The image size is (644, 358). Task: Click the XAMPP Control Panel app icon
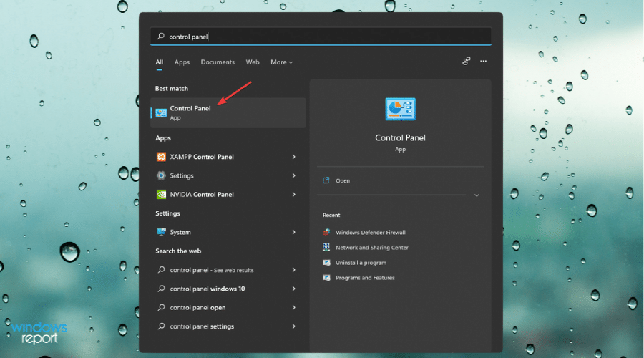click(x=161, y=157)
